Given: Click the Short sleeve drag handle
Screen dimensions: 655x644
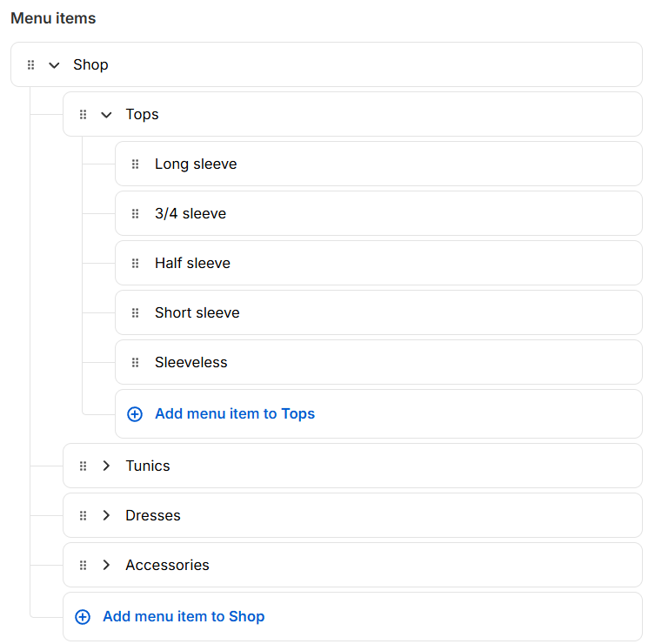Looking at the screenshot, I should click(136, 313).
